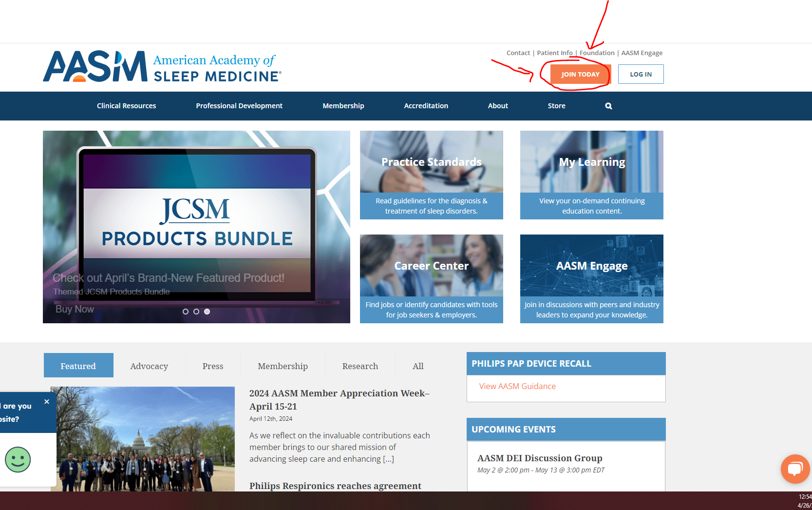Screen dimensions: 812x510
Task: Open the Career Center tile
Action: tap(431, 278)
